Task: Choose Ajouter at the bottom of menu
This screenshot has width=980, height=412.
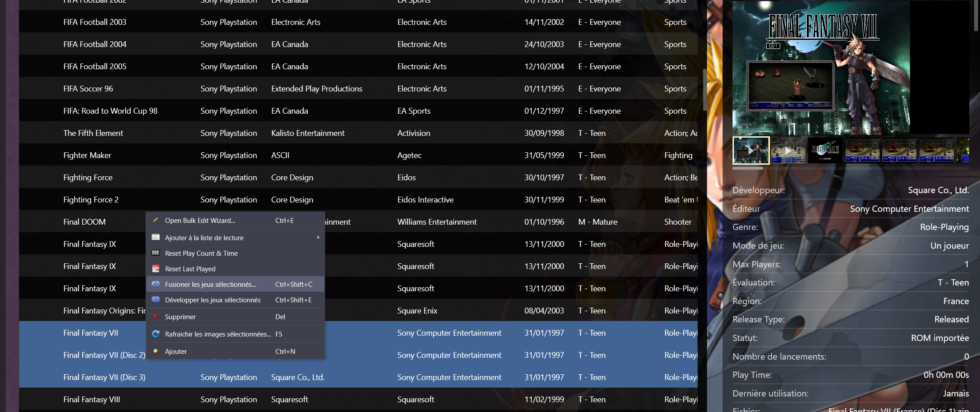Action: click(x=235, y=351)
